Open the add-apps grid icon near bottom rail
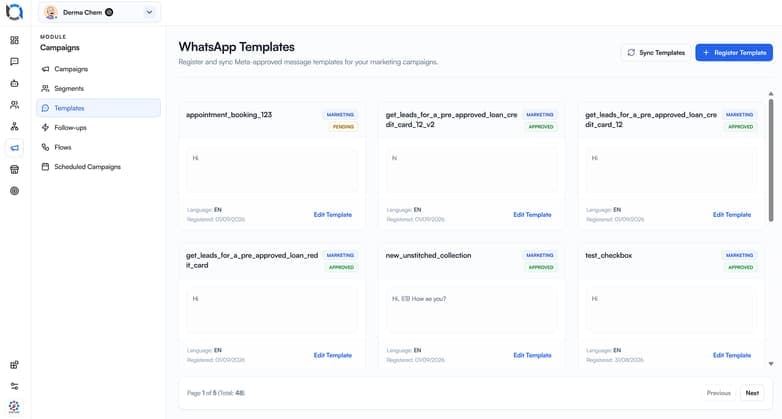 tap(14, 365)
